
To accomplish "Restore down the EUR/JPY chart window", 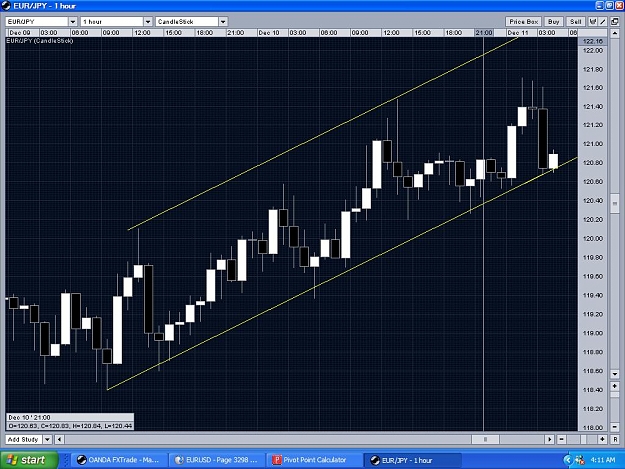I will (x=609, y=6).
